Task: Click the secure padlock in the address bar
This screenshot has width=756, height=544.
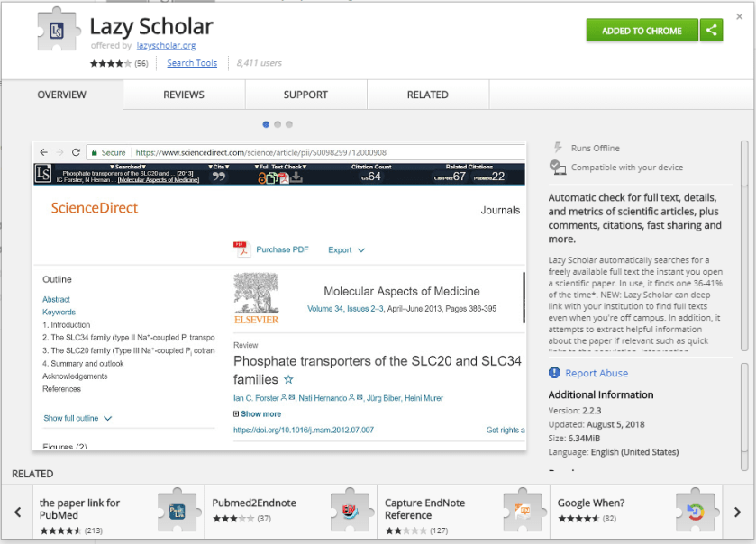Action: click(x=94, y=152)
